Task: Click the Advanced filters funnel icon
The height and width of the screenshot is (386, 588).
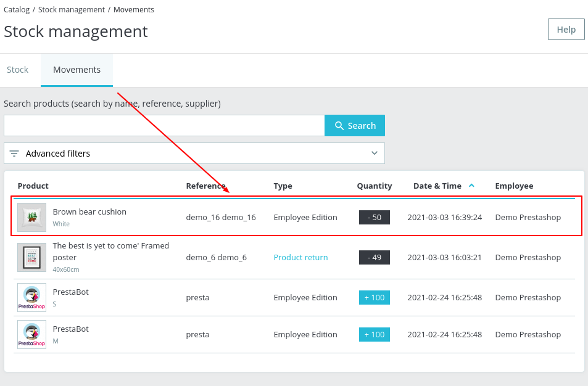Action: (14, 153)
